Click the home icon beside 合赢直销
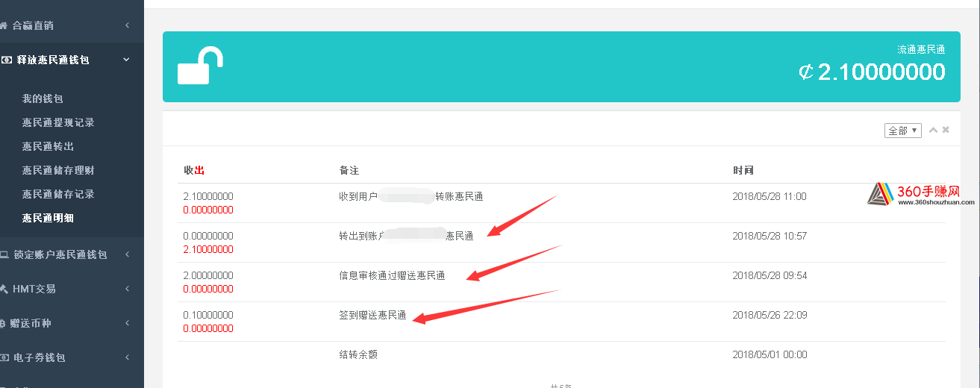 tap(4, 25)
